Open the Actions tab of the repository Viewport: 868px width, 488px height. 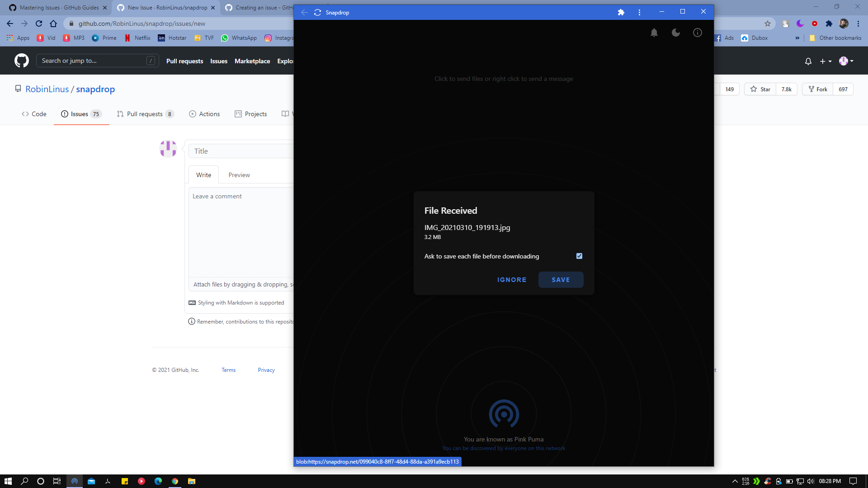[x=204, y=114]
